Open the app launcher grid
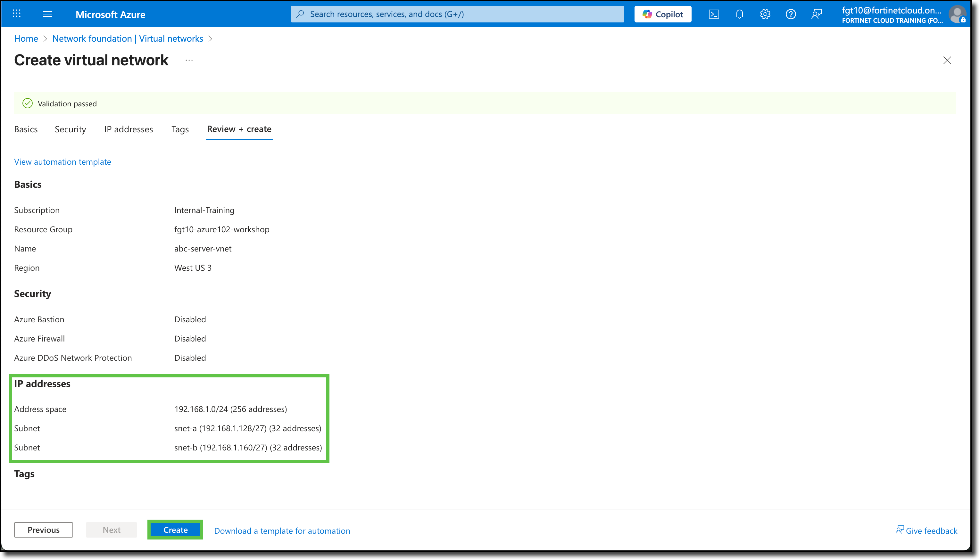This screenshot has height=560, width=980. tap(16, 14)
